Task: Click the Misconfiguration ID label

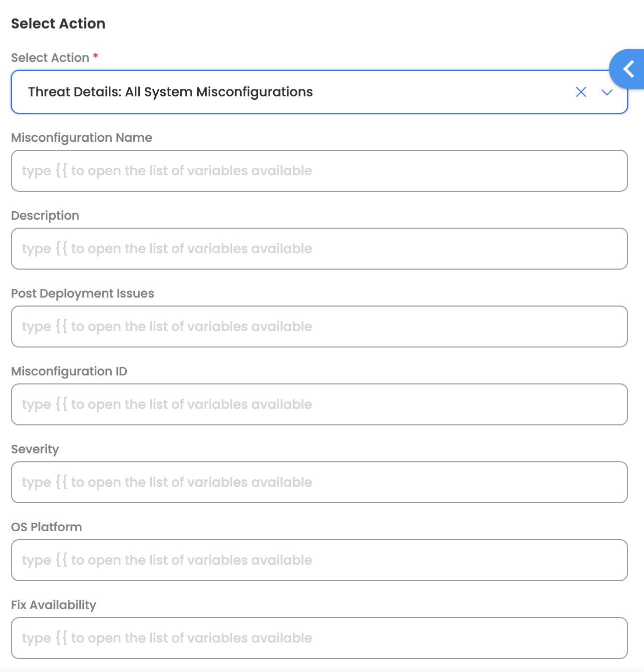Action: pos(69,371)
